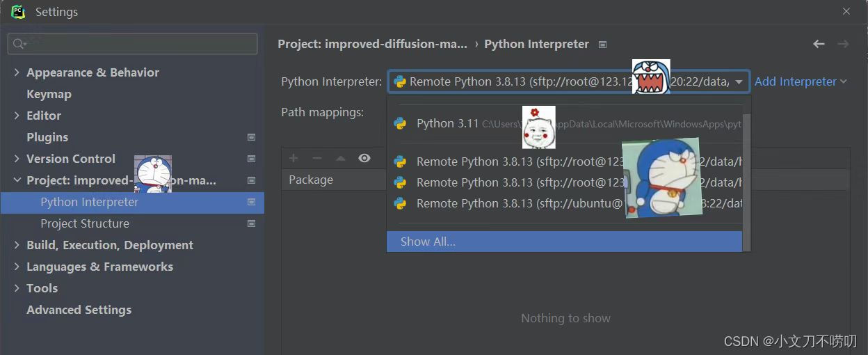This screenshot has width=868, height=355.
Task: Select local Python 3.11 interpreter
Action: pos(565,124)
